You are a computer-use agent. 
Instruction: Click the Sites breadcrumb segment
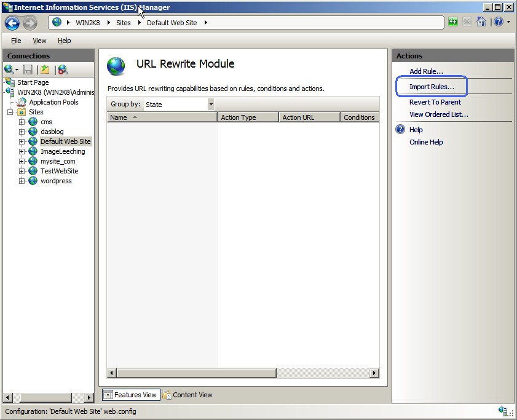(124, 23)
